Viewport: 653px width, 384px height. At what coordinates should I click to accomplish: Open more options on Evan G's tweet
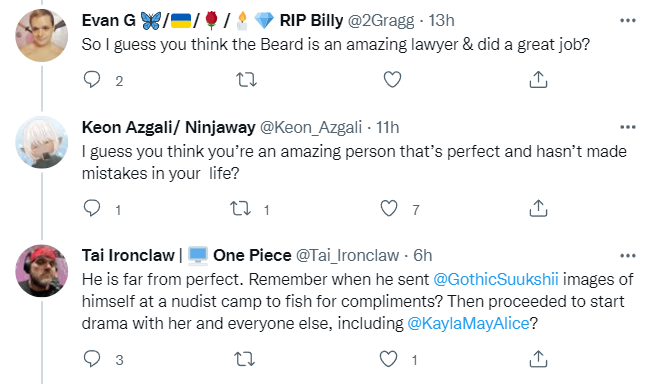coord(628,20)
